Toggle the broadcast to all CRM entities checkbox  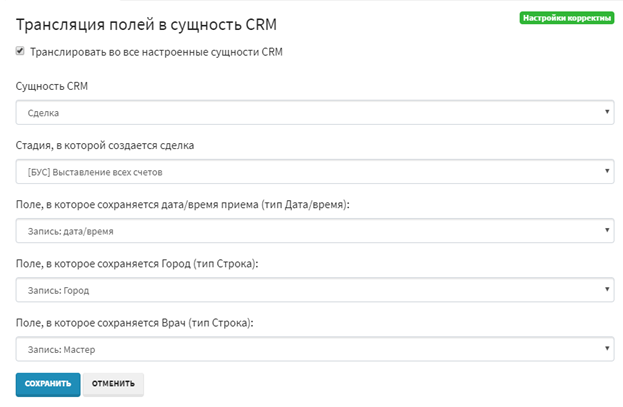pyautogui.click(x=21, y=52)
